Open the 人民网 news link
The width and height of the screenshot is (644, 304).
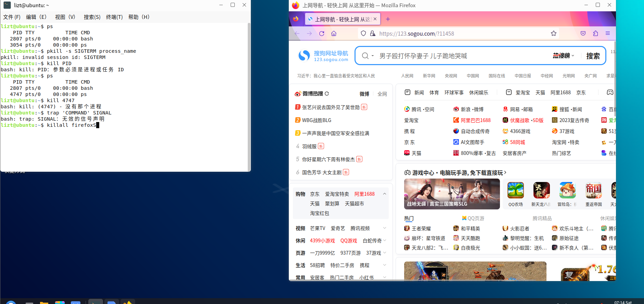[x=407, y=76]
